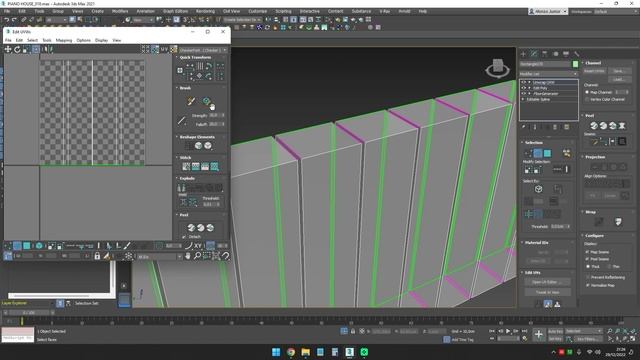Click the Windows Start button

pos(276,352)
